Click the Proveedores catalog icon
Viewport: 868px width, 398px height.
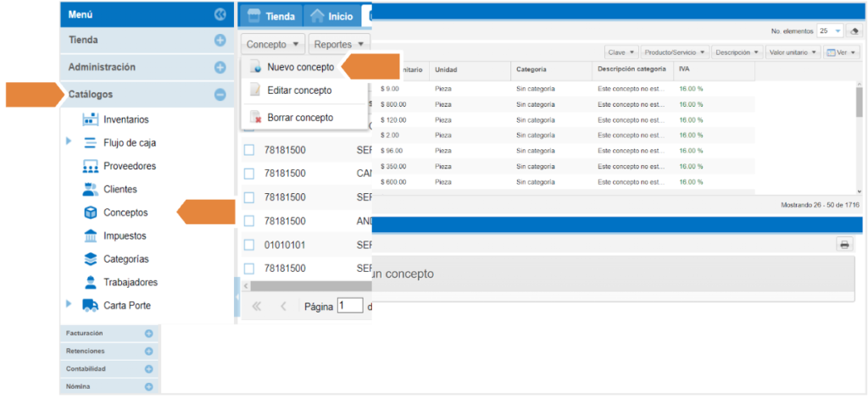(91, 166)
